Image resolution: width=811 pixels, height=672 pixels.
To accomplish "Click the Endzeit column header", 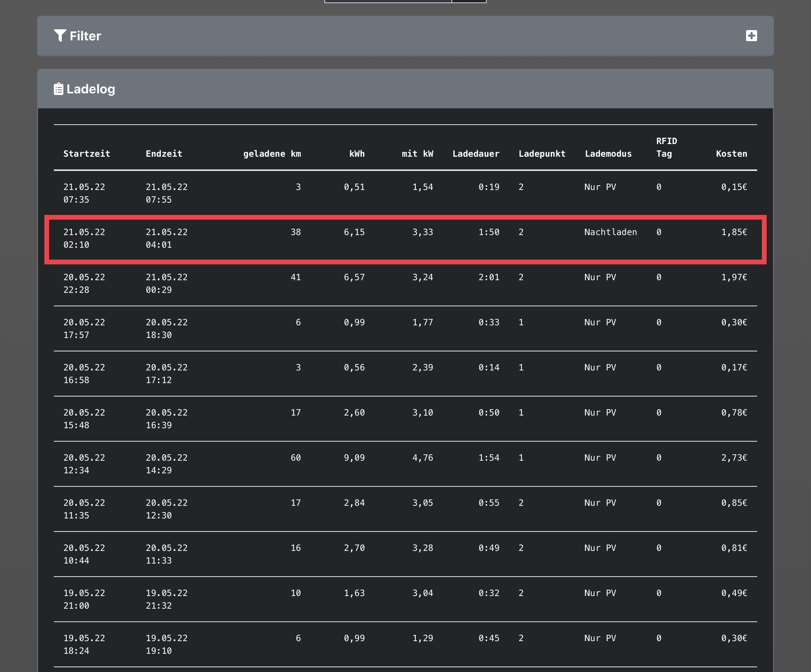I will point(164,154).
